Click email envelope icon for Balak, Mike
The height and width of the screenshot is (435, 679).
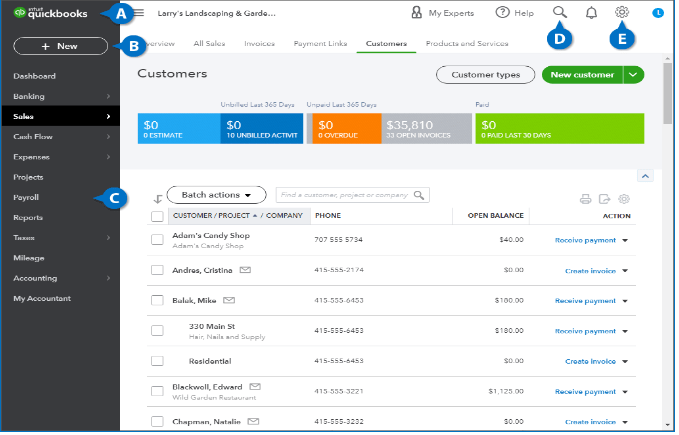230,302
